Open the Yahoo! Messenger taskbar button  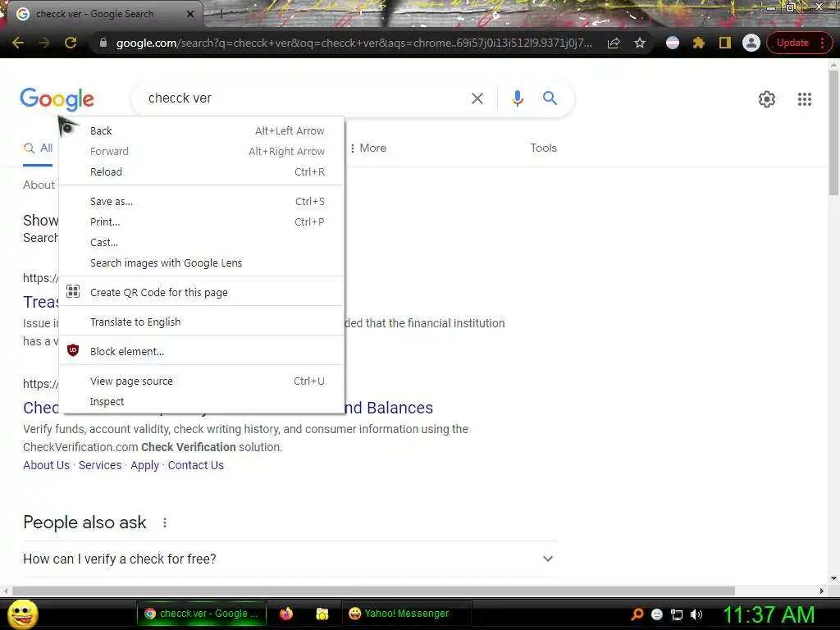(x=406, y=614)
